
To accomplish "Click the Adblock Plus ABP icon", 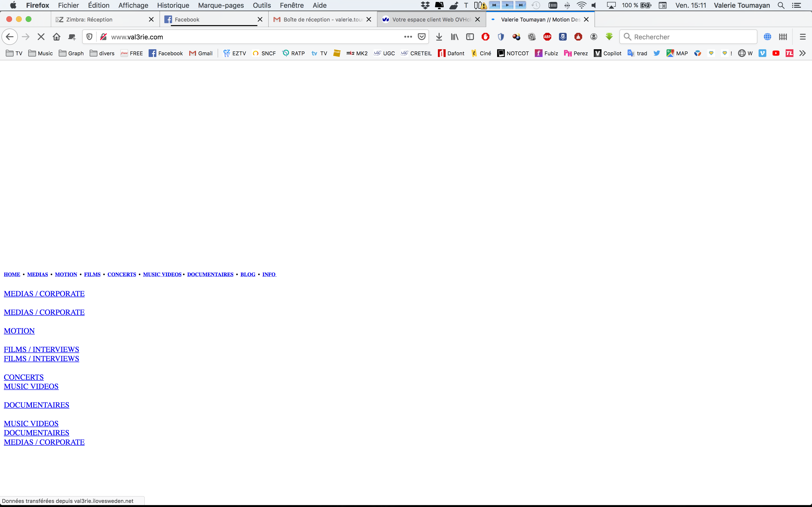I will (x=547, y=37).
